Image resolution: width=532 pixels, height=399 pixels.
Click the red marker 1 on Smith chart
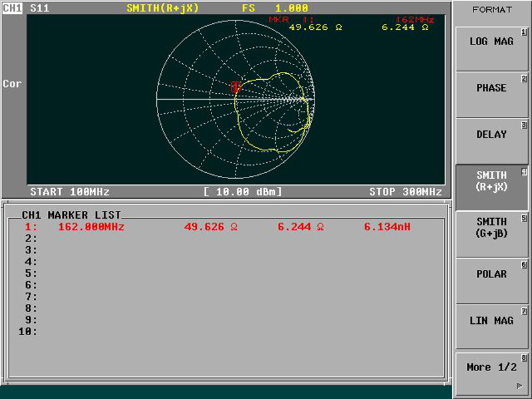coord(235,87)
